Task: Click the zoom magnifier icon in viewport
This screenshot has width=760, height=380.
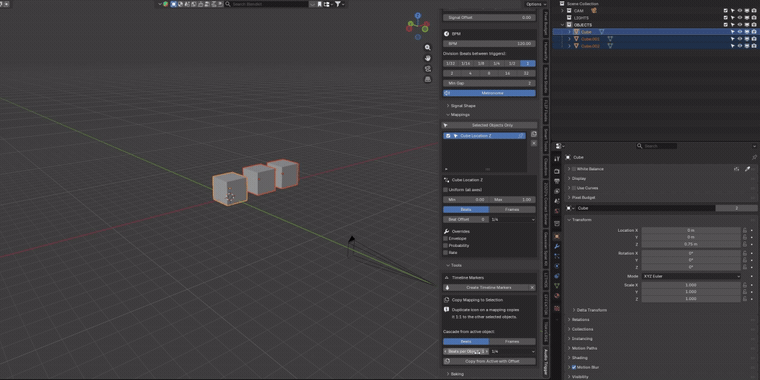Action: (x=428, y=48)
